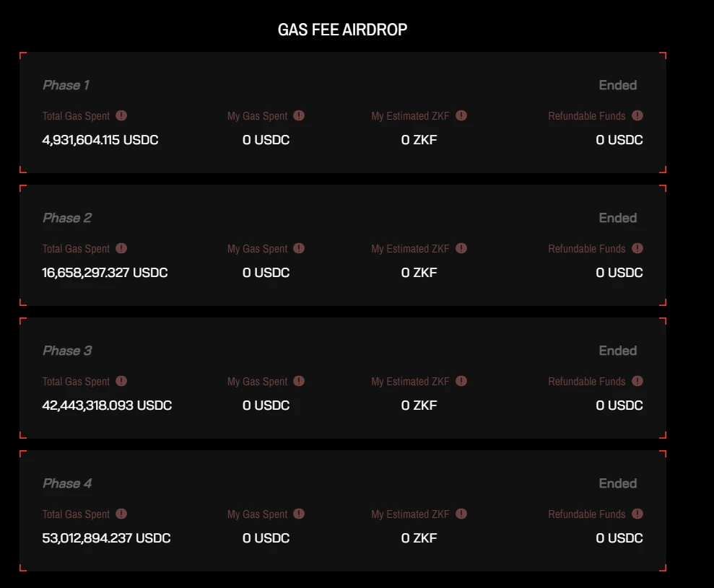Click info icon beside Phase 2 My Estimated ZKF
The height and width of the screenshot is (588, 714).
[461, 248]
